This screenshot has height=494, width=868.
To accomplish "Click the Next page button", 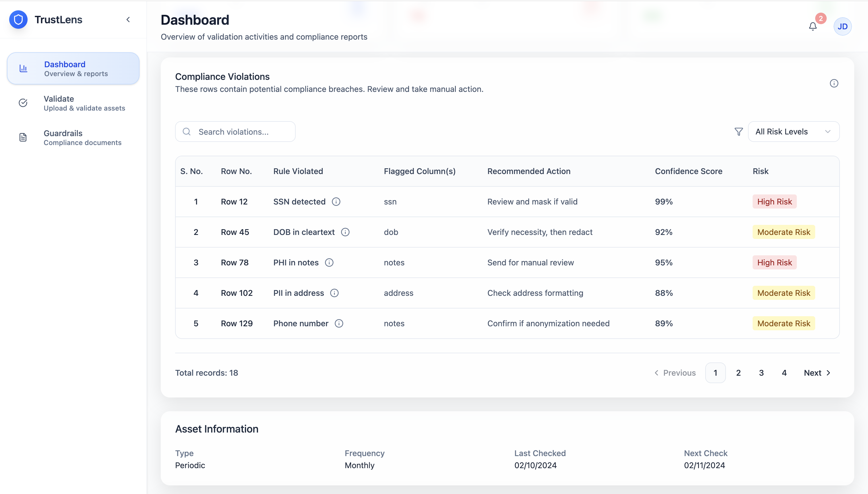I will click(817, 373).
